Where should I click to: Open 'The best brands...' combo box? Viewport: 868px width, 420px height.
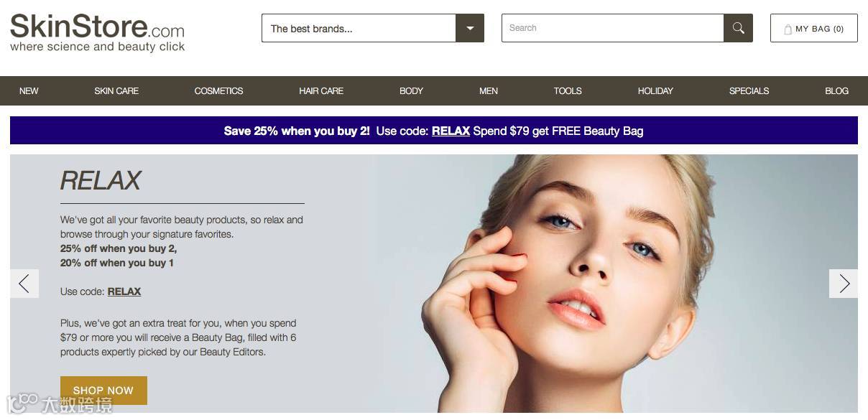[373, 28]
